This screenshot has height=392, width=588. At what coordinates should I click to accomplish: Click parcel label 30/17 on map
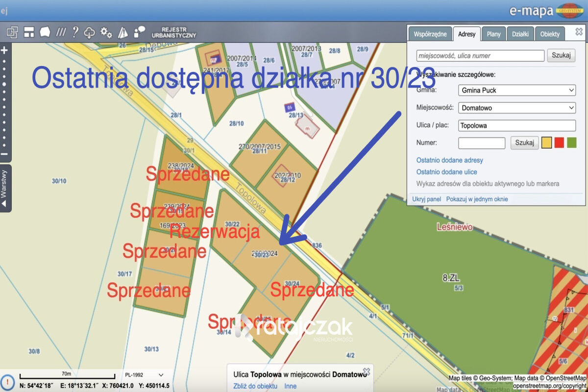click(x=125, y=273)
